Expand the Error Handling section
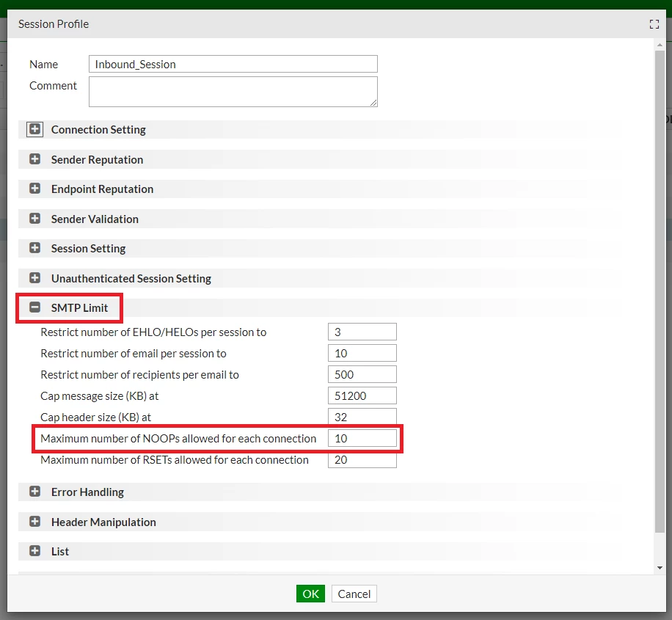 34,492
